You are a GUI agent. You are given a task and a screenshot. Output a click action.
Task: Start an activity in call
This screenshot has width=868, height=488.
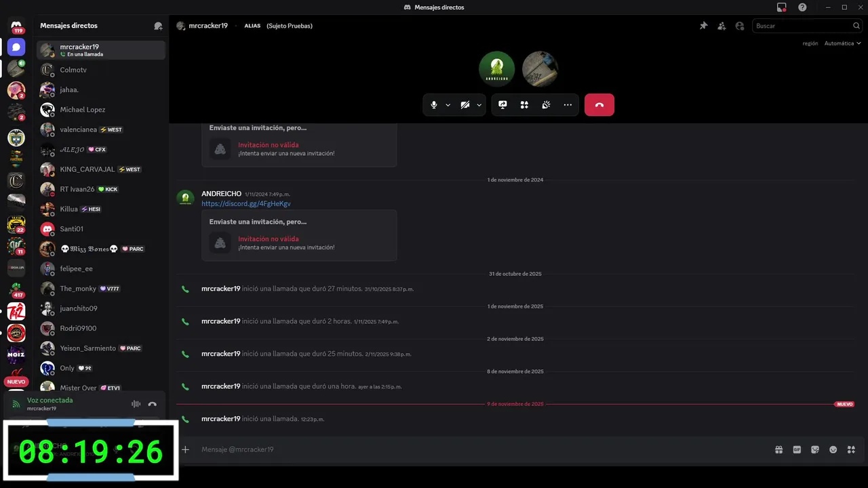point(524,105)
